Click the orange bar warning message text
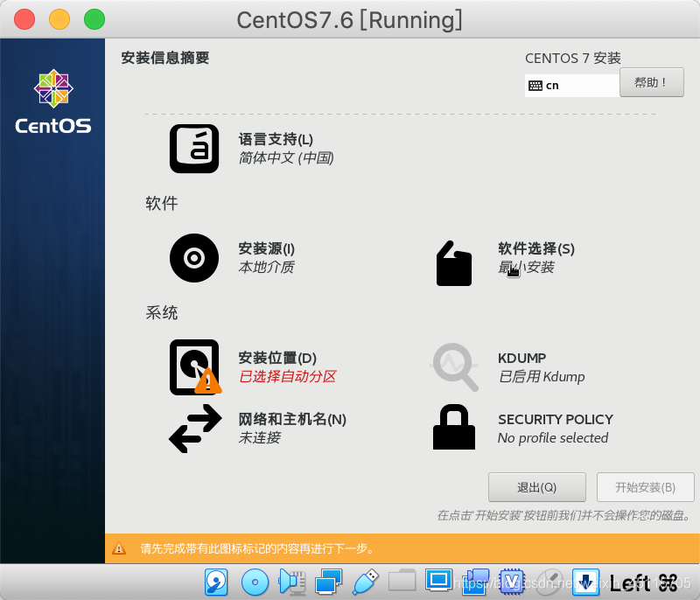 tap(257, 548)
